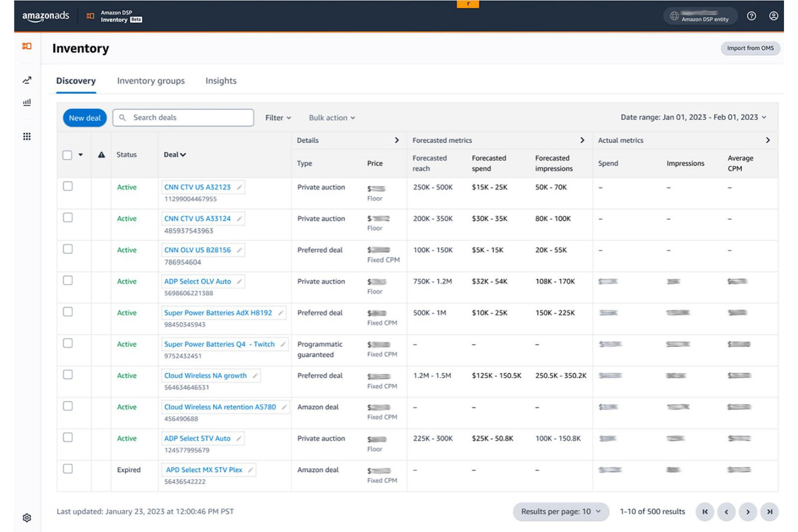The image size is (798, 532).
Task: Open the ADP Select STV Auto deal link
Action: coord(197,438)
